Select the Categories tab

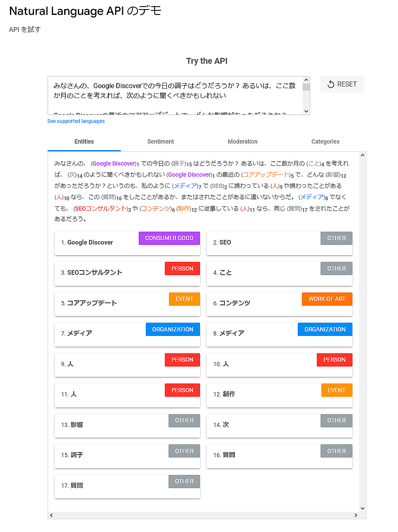pyautogui.click(x=325, y=141)
